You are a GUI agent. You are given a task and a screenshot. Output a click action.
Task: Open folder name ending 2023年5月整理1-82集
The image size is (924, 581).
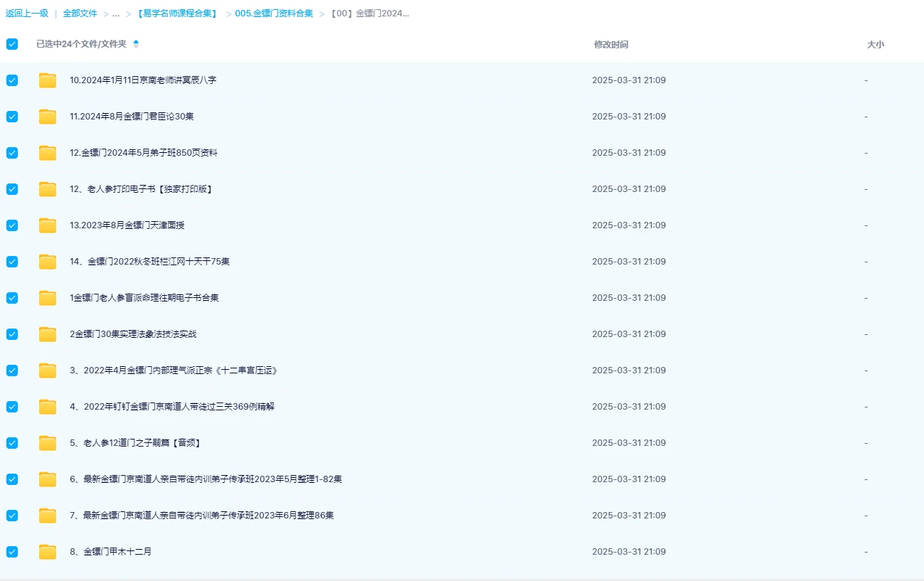[x=206, y=479]
